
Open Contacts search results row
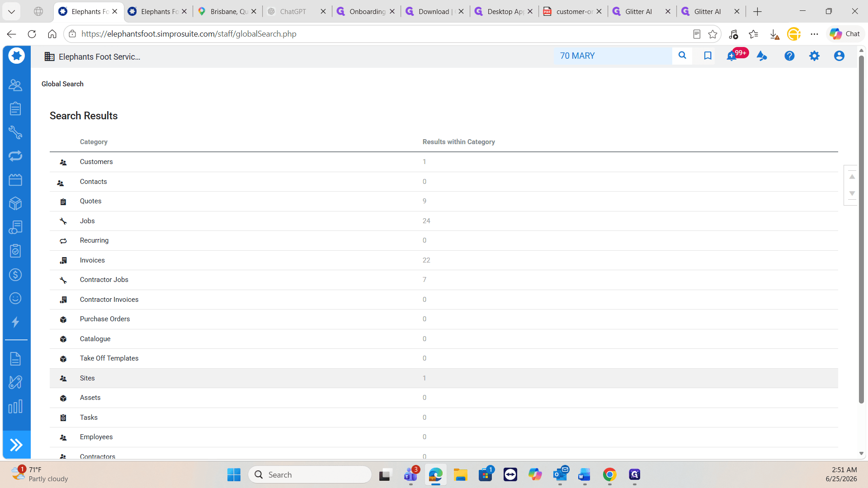click(x=443, y=182)
